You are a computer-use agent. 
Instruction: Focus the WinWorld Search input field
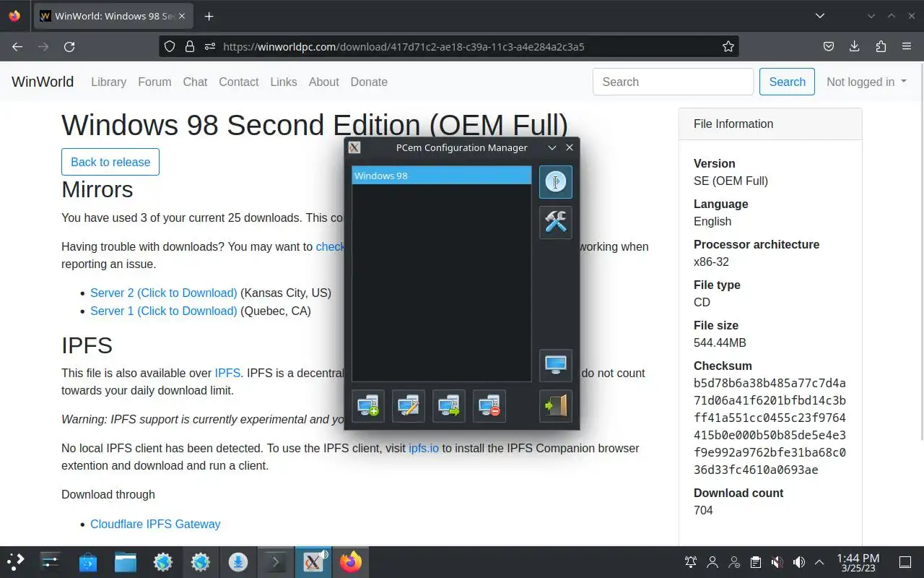[x=673, y=82]
